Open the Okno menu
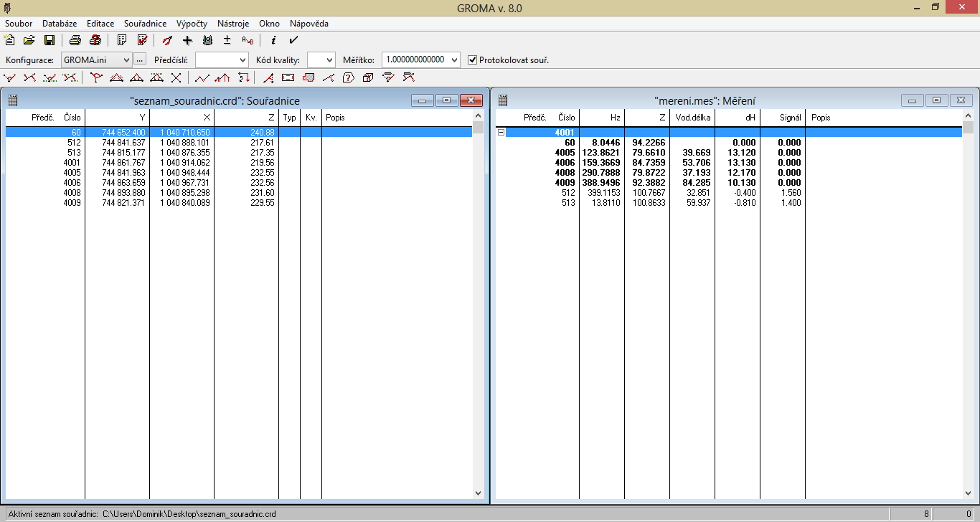 pyautogui.click(x=269, y=24)
